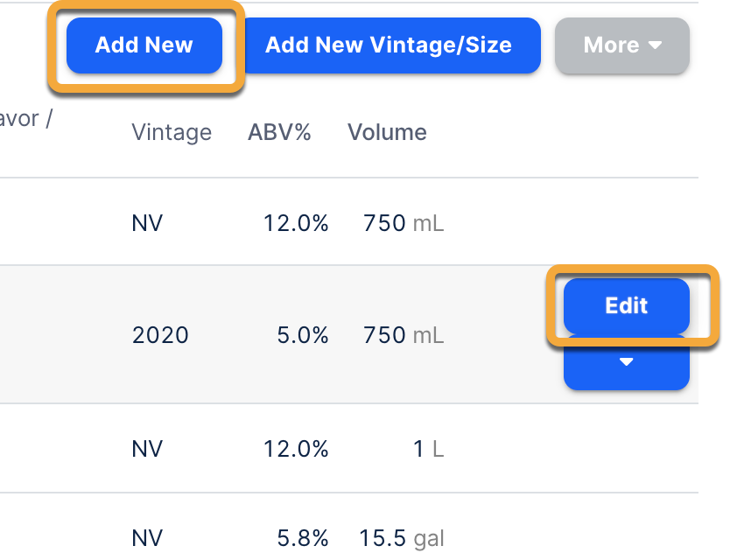730x560 pixels.
Task: Click the NV vintage in the first row
Action: [148, 224]
